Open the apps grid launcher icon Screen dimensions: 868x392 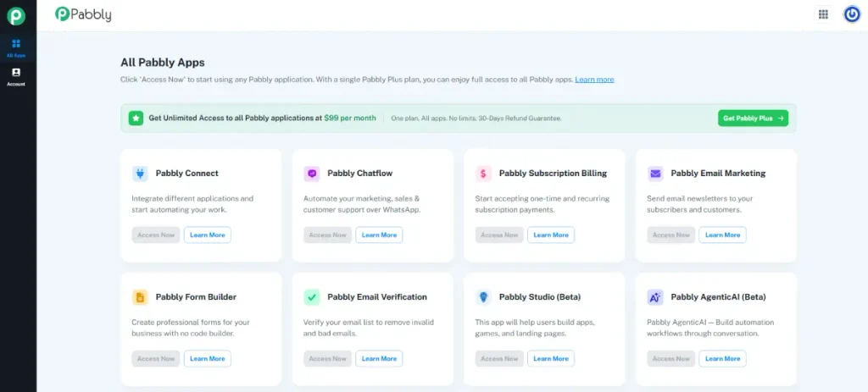tap(823, 14)
